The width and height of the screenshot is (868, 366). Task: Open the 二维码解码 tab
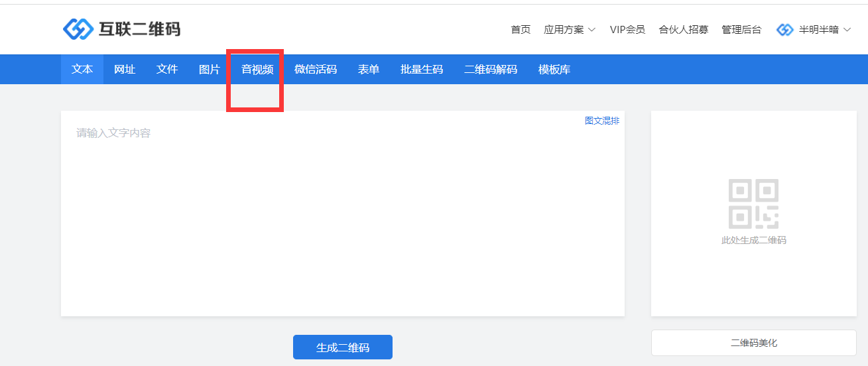491,69
